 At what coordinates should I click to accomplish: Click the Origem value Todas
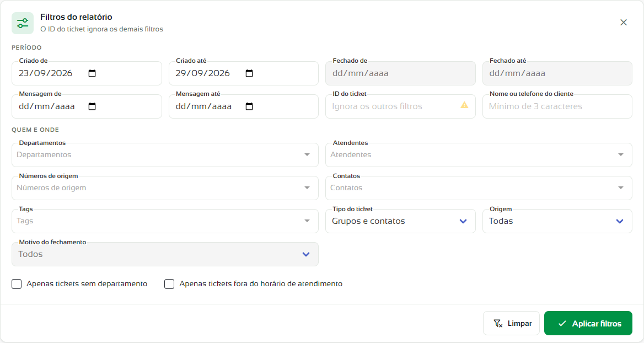tap(501, 221)
